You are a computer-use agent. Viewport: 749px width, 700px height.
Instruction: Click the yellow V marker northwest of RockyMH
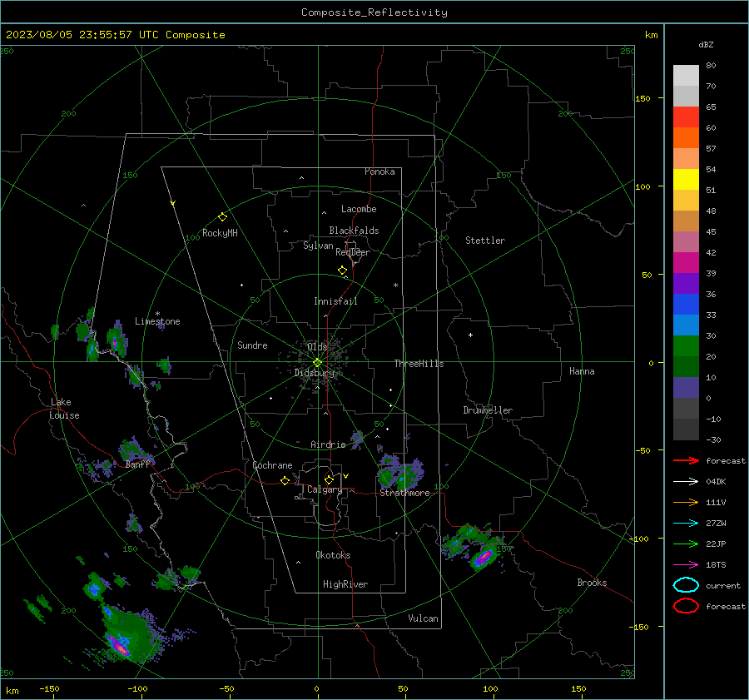click(173, 203)
